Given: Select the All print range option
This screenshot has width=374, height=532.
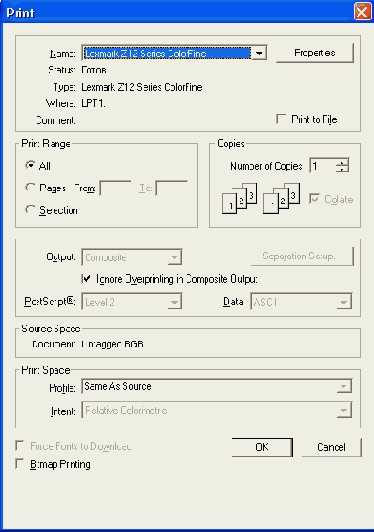Looking at the screenshot, I should 30,165.
